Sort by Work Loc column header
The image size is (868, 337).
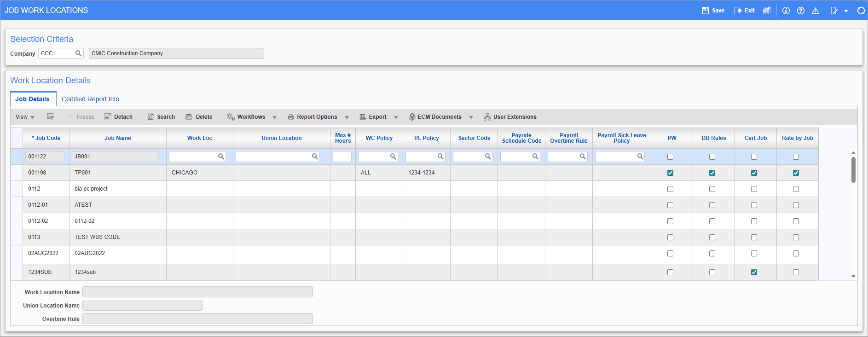pos(200,138)
